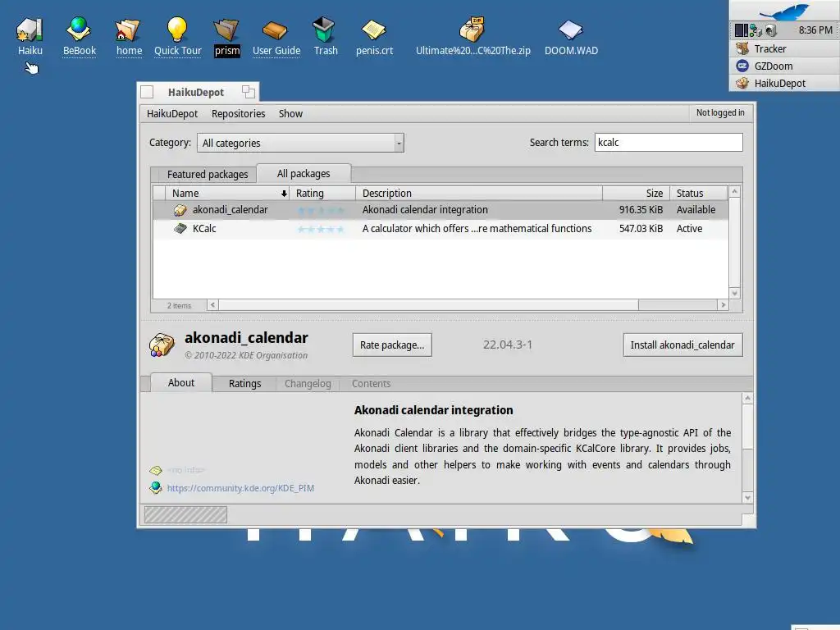
Task: Open the Trash icon
Action: coord(324,30)
